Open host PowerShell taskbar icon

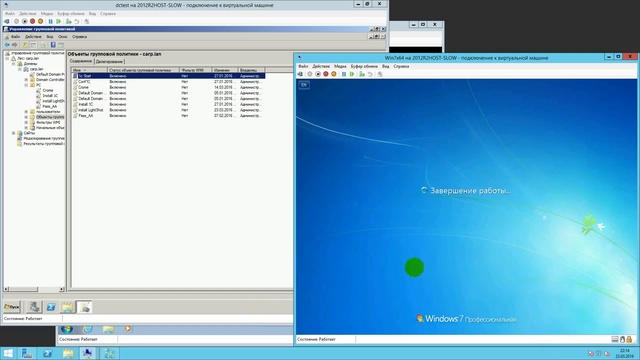[47, 353]
